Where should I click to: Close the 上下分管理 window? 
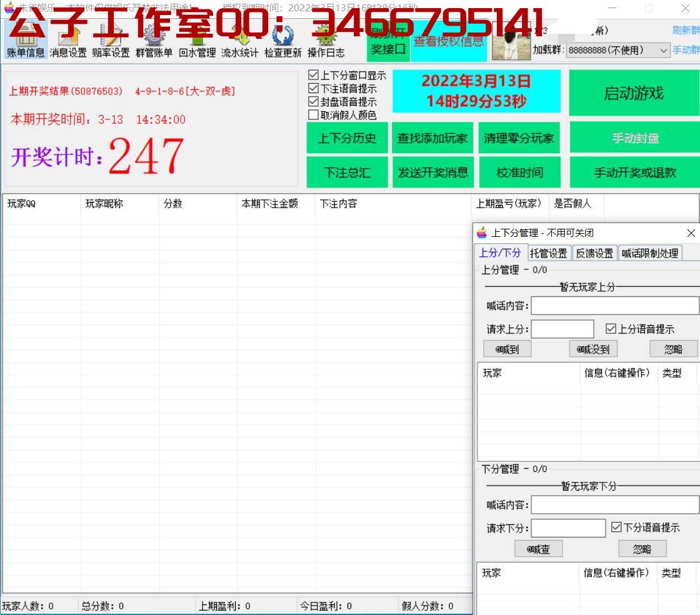691,233
